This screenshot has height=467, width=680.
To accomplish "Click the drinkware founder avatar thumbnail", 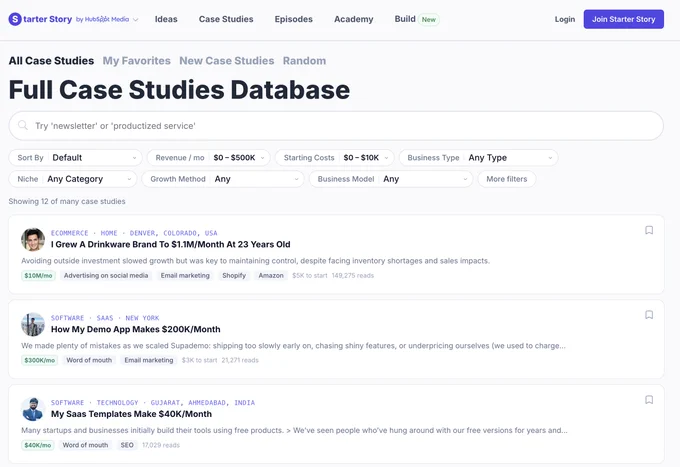I will pos(33,239).
